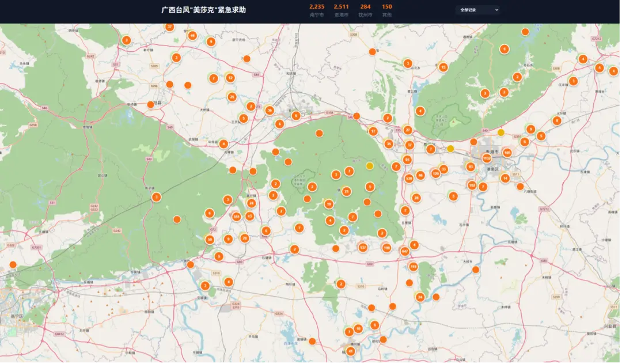Click the 2,511 贵港市 count
Image resolution: width=622 pixels, height=364 pixels.
click(342, 11)
